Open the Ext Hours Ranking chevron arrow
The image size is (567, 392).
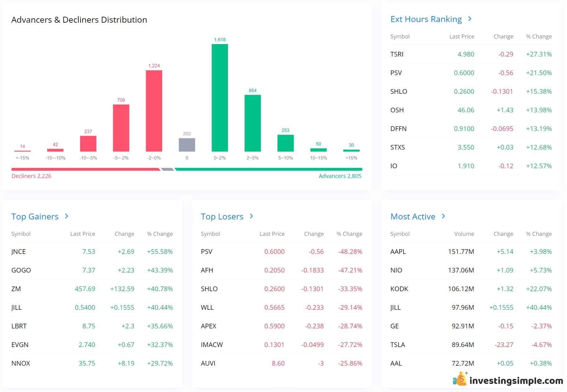click(x=470, y=19)
